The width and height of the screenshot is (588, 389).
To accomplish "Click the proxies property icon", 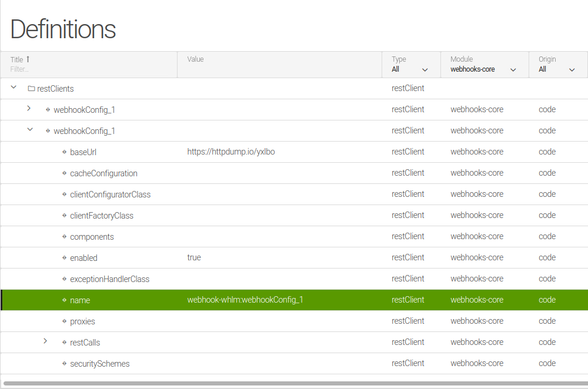I will (65, 321).
